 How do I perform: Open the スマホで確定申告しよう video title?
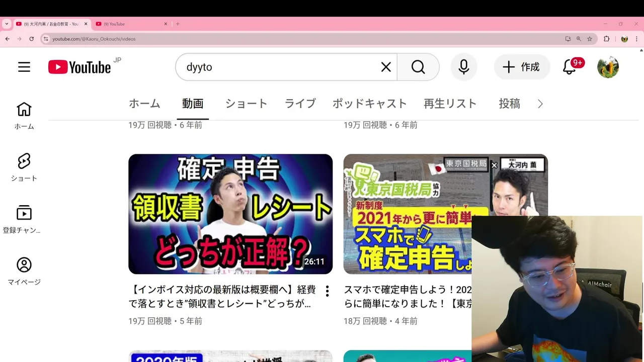point(408,297)
